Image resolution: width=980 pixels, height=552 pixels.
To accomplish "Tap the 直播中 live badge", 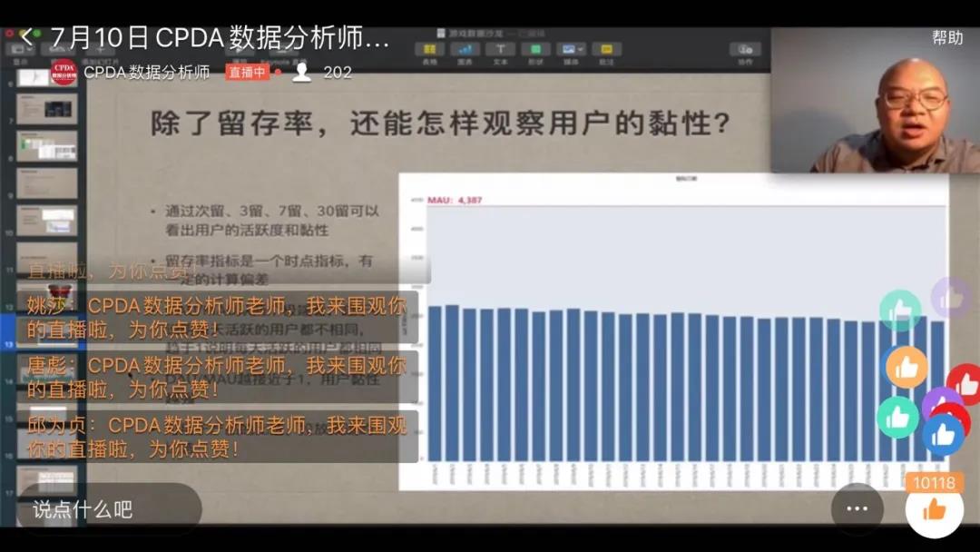I will [x=247, y=72].
